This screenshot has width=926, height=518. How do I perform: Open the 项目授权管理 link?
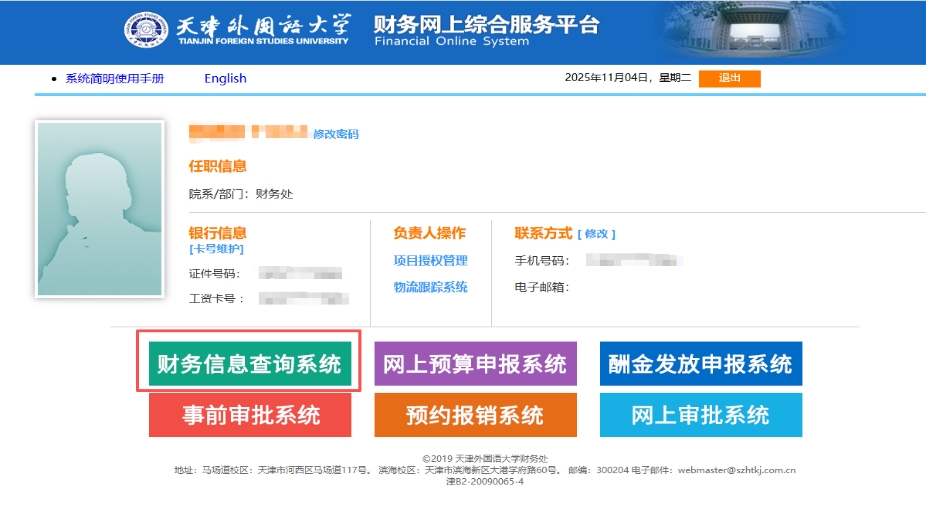tap(430, 261)
